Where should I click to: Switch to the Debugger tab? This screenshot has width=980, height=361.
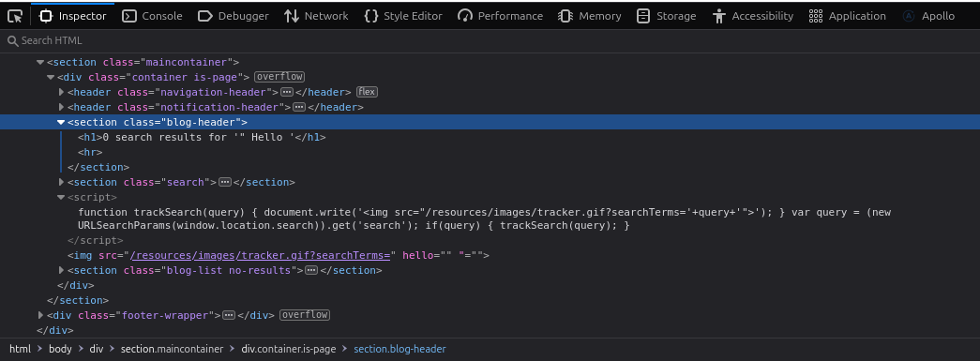[234, 16]
